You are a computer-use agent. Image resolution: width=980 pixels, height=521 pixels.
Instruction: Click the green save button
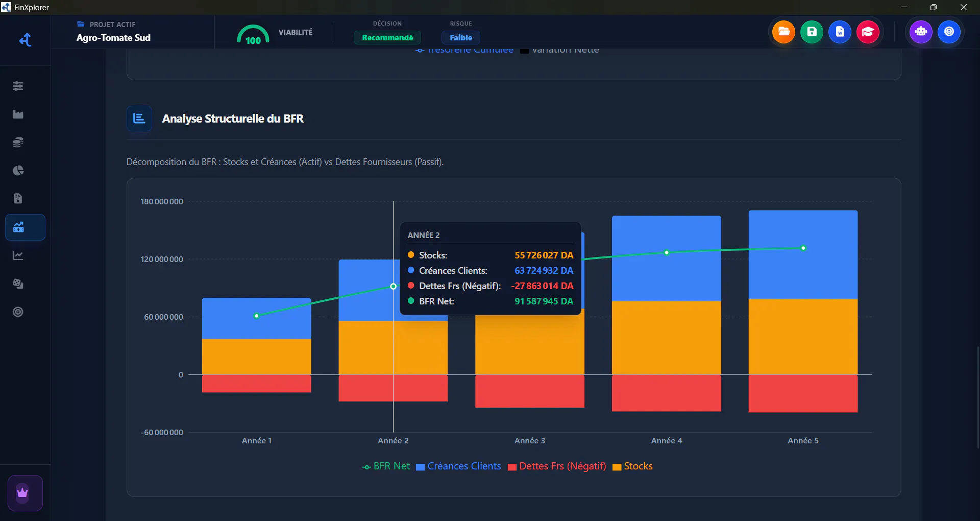pyautogui.click(x=812, y=32)
